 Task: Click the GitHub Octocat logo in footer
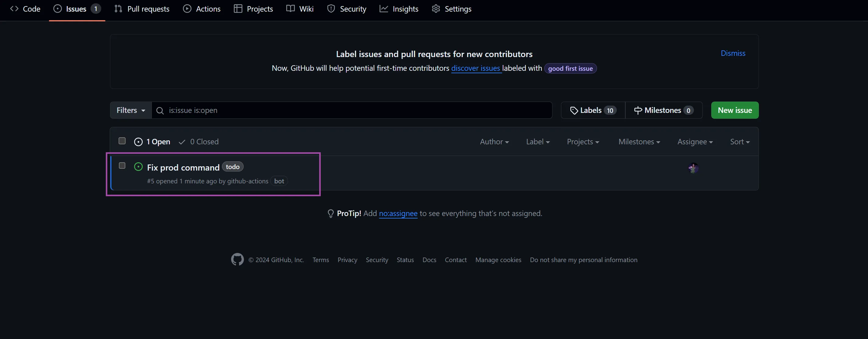(237, 259)
